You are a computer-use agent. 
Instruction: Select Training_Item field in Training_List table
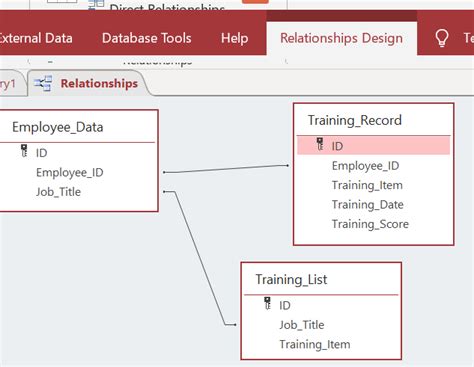(x=315, y=344)
